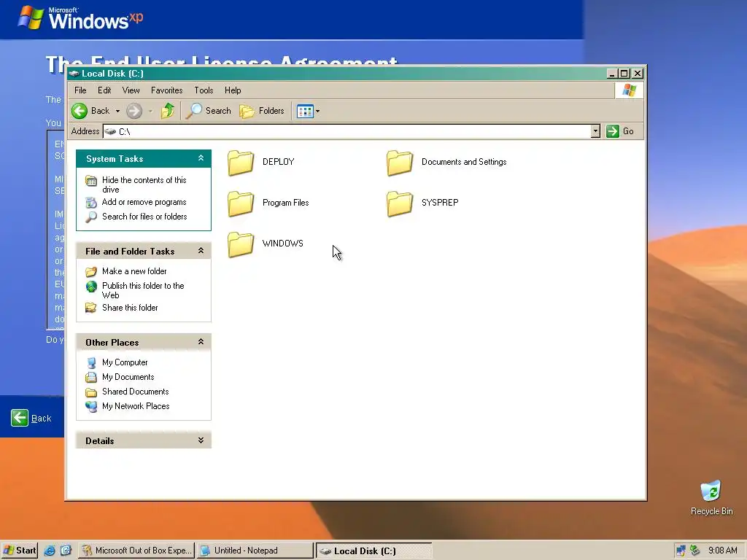The height and width of the screenshot is (560, 747).
Task: Click Local Disk (C:) taskbar button
Action: (x=374, y=551)
